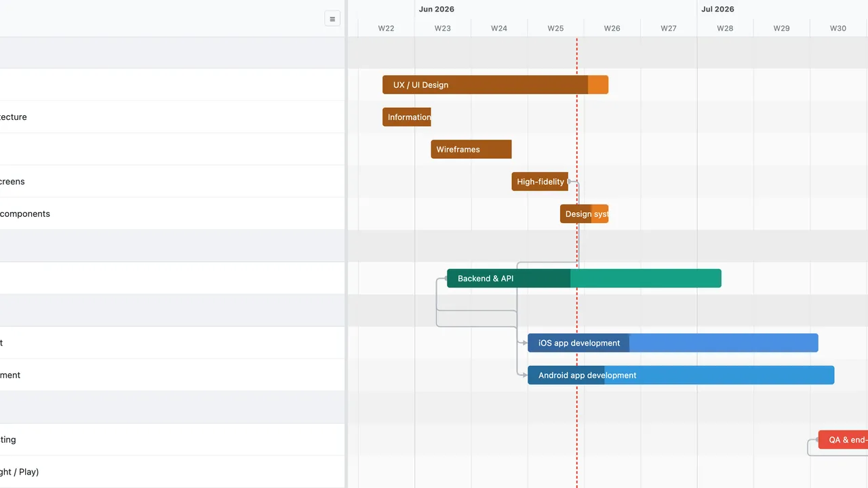Select week W23 in the timeline header

(x=443, y=28)
